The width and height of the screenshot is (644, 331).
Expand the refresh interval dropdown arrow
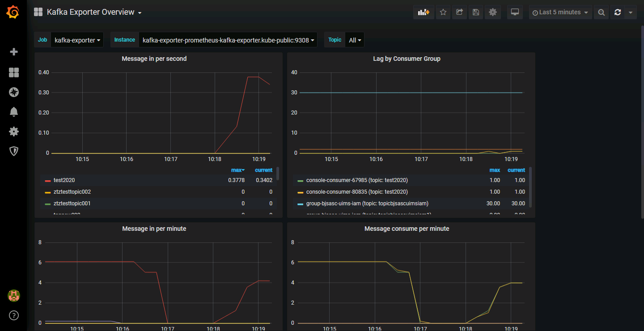coord(631,12)
